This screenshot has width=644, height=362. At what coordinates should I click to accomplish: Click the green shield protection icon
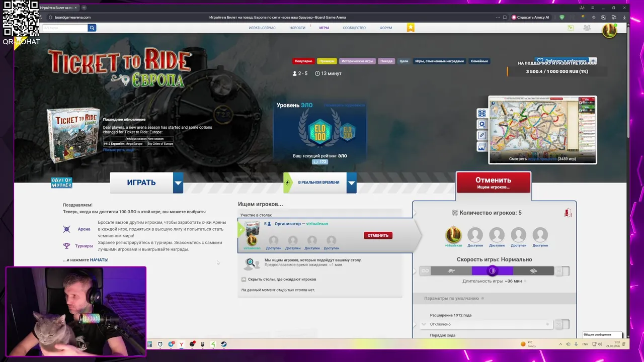[562, 17]
